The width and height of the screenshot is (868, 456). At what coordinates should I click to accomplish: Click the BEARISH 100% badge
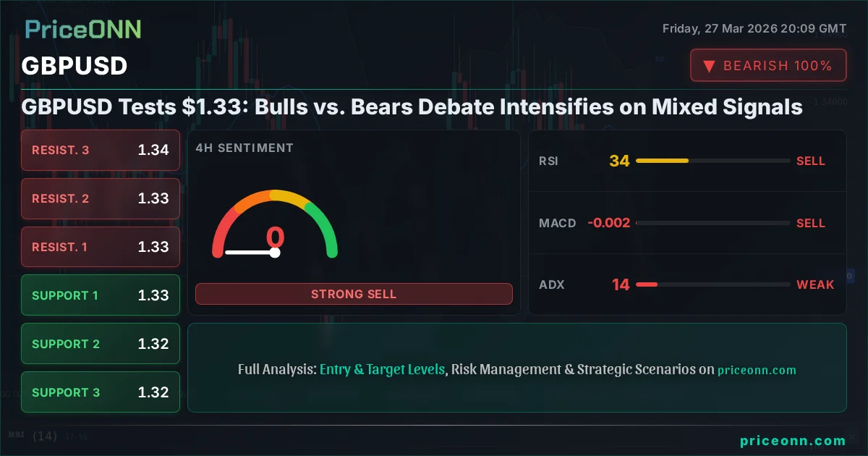(x=768, y=66)
